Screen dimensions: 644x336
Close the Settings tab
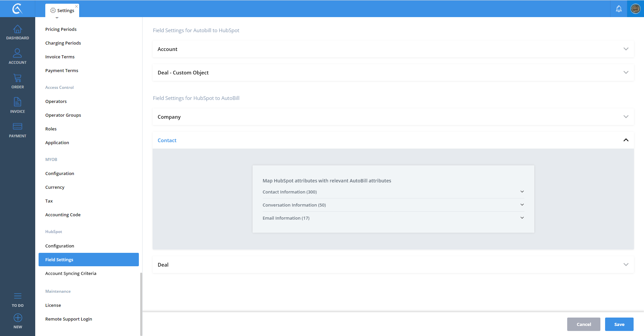pos(76,6)
